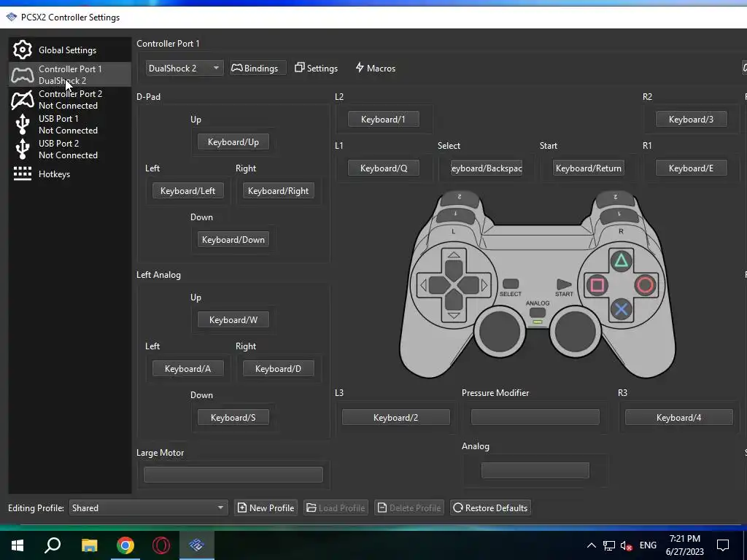
Task: Rebind D-Pad Left Keyboard/Left
Action: coord(187,190)
